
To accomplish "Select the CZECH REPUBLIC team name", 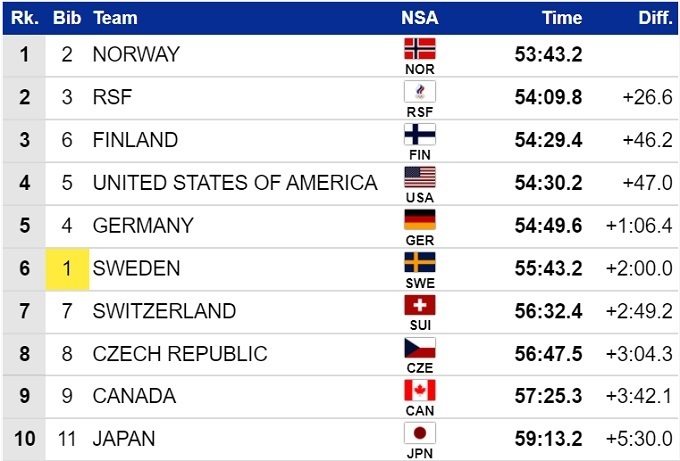I will 180,354.
